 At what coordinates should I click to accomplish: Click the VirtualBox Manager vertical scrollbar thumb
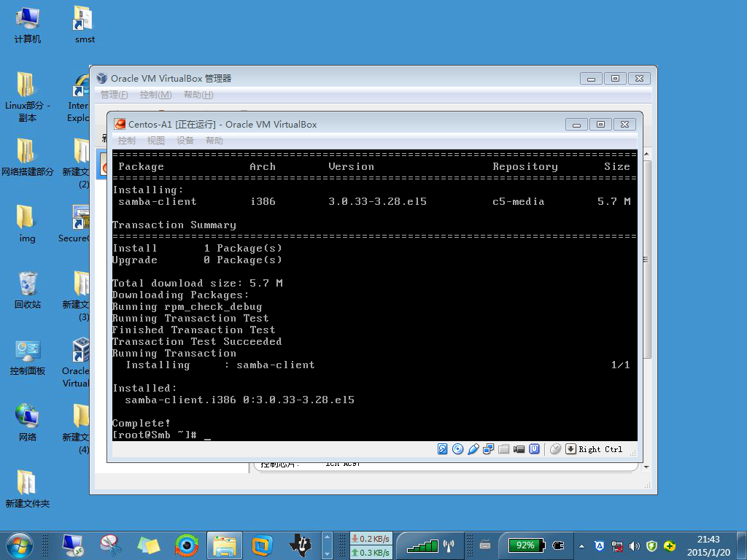[646, 260]
